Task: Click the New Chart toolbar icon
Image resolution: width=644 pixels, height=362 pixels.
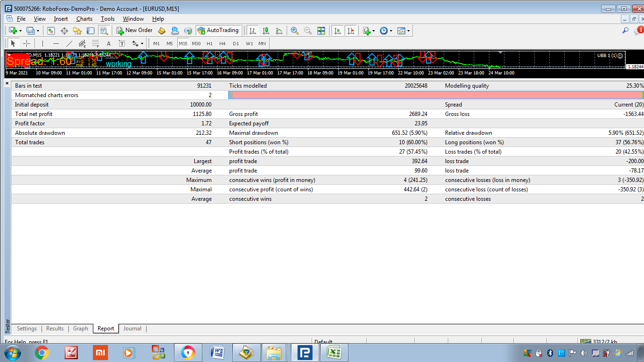Action: (x=13, y=31)
